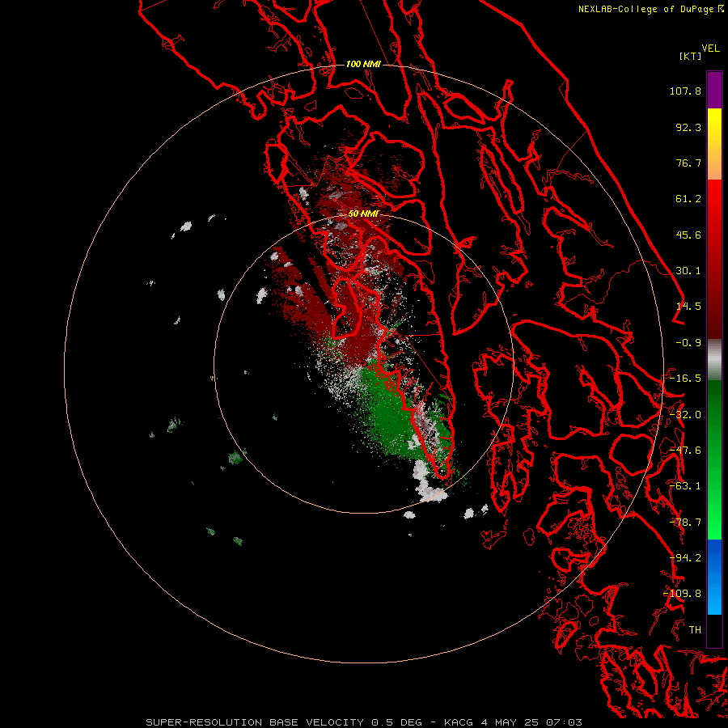
Task: Click the gray near-zero color bar segment
Action: pos(714,359)
